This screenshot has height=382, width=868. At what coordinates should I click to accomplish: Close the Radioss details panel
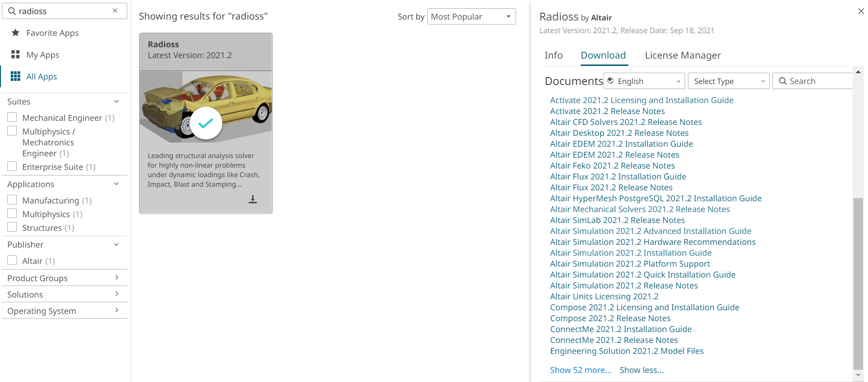point(861,11)
